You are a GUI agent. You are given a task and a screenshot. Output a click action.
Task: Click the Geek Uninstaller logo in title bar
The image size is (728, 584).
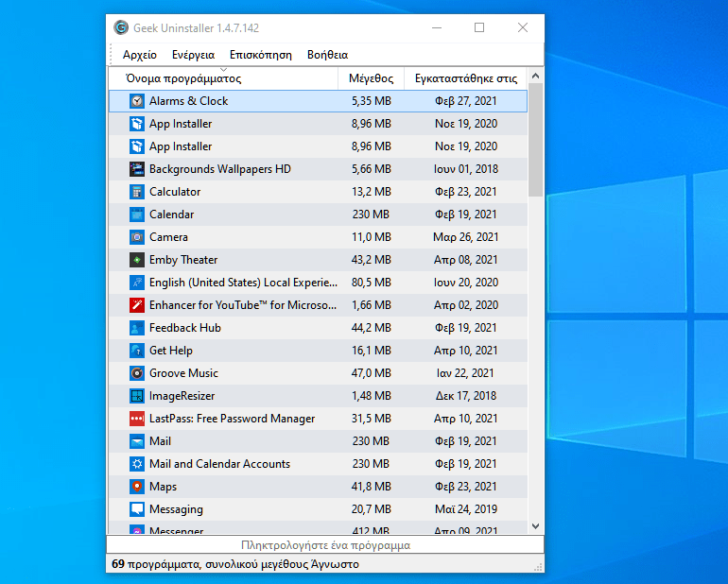click(x=121, y=27)
